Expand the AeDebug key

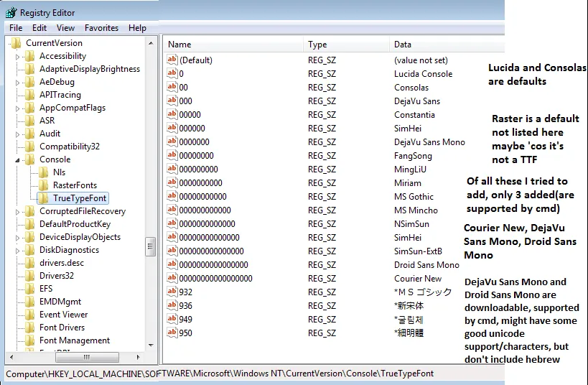coord(17,83)
